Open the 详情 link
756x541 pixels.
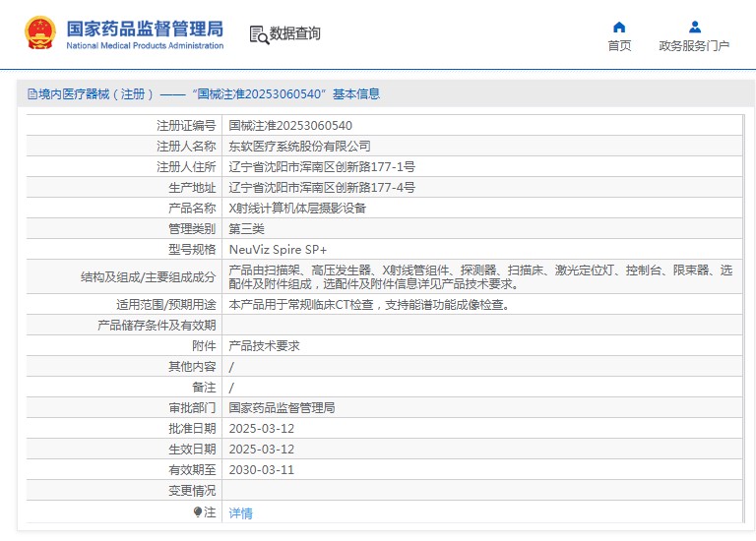240,513
